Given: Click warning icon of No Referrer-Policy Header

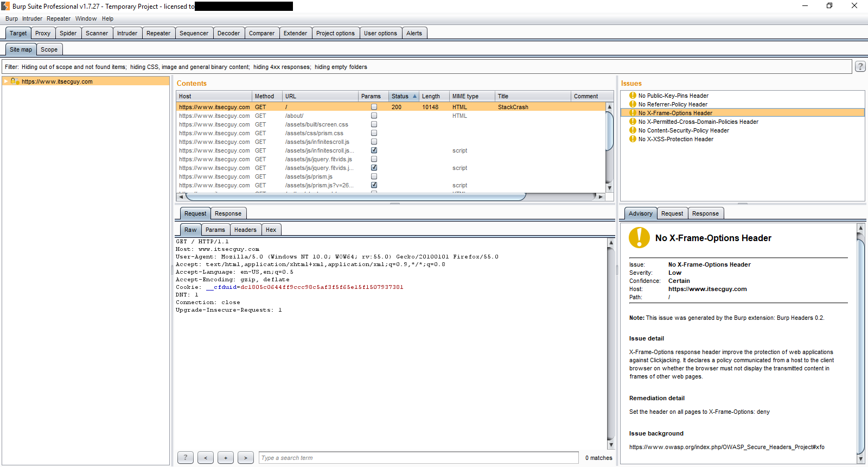Looking at the screenshot, I should (x=633, y=104).
